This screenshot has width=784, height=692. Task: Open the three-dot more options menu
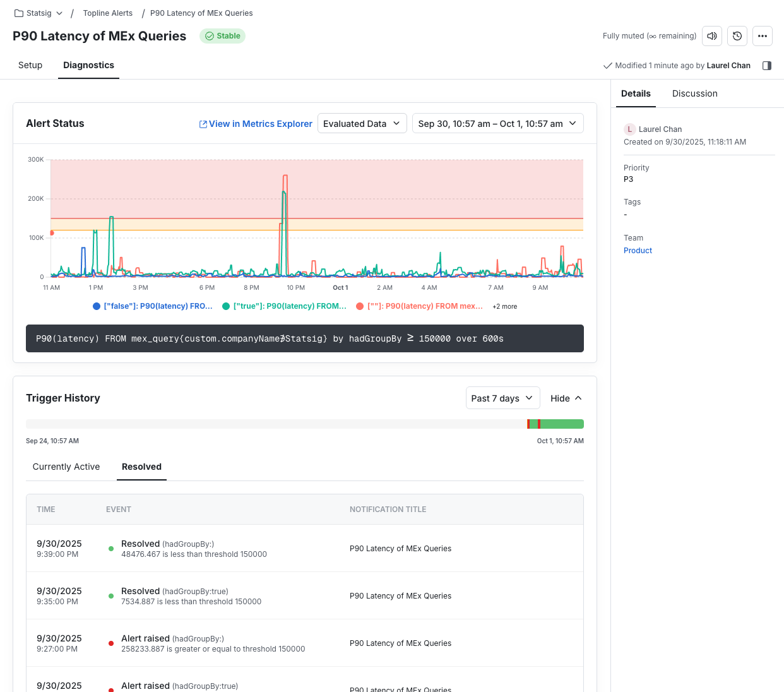[x=763, y=36]
